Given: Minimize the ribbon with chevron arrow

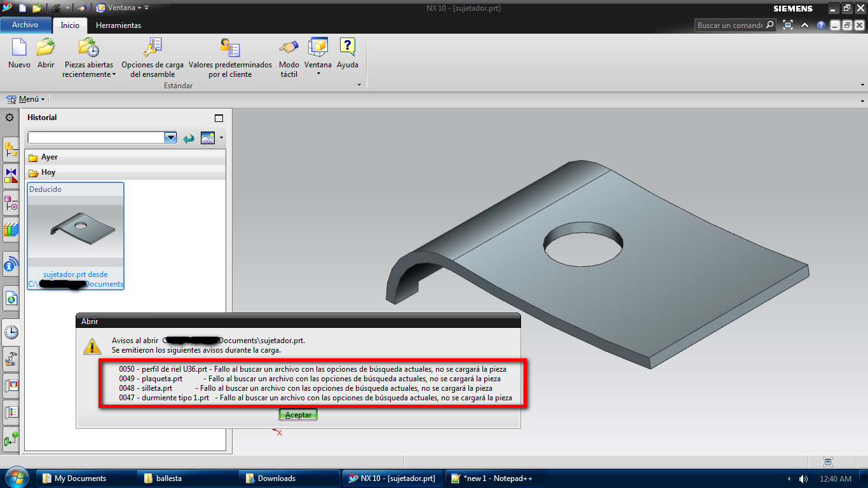Looking at the screenshot, I should (805, 25).
